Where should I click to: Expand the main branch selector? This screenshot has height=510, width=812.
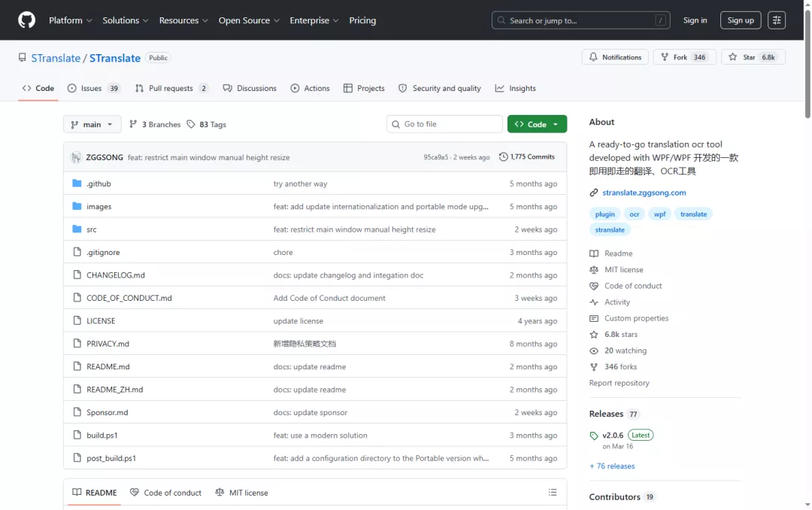92,124
